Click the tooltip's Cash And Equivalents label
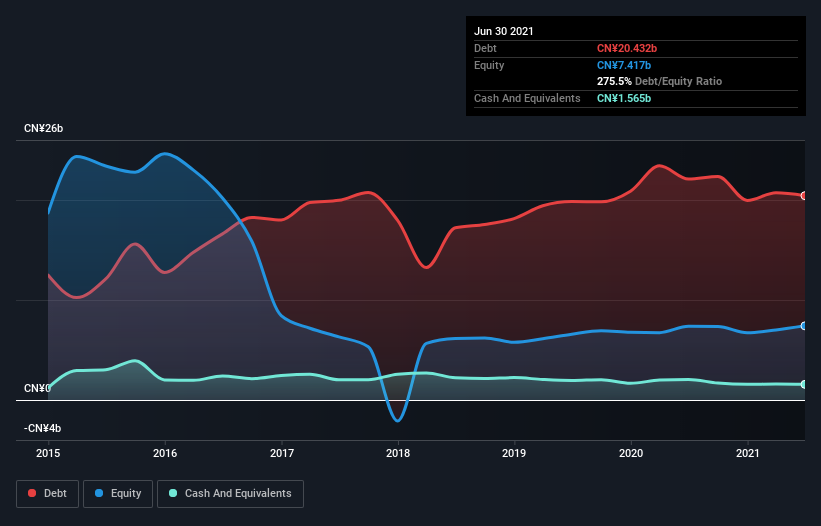The image size is (821, 526). (x=527, y=98)
